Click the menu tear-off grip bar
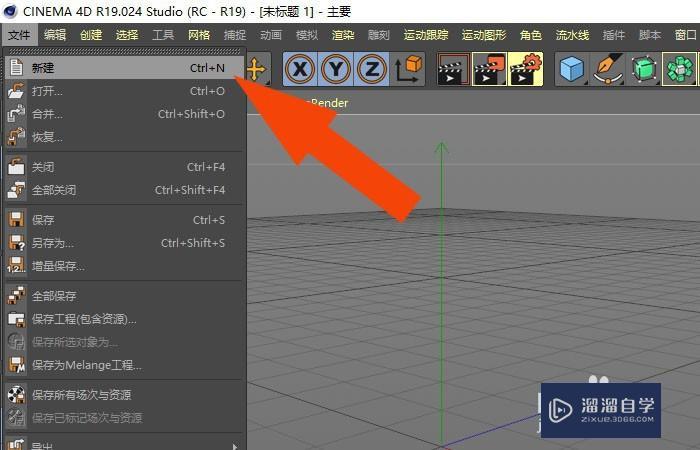700x450 pixels. (125, 52)
